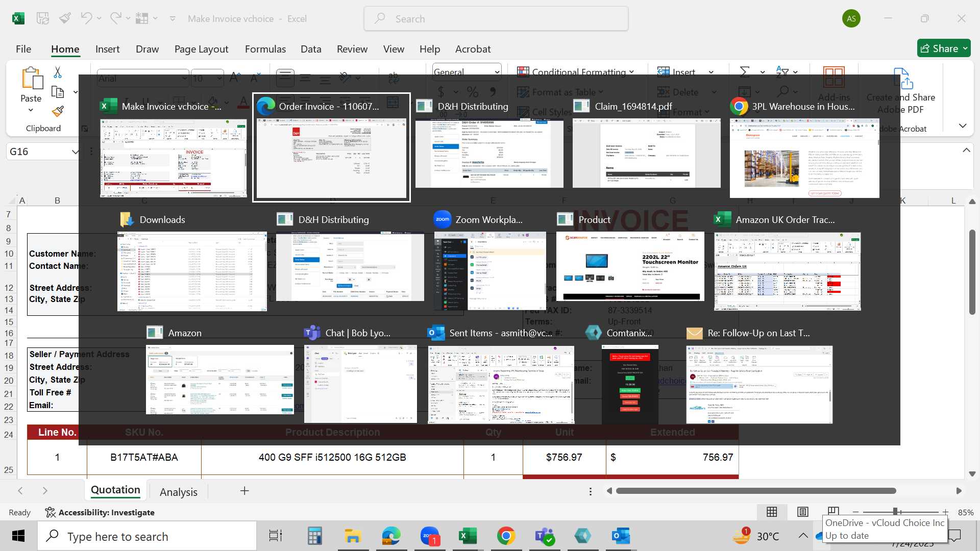Click the zoom slider handle
This screenshot has height=551, width=980.
coord(895,512)
